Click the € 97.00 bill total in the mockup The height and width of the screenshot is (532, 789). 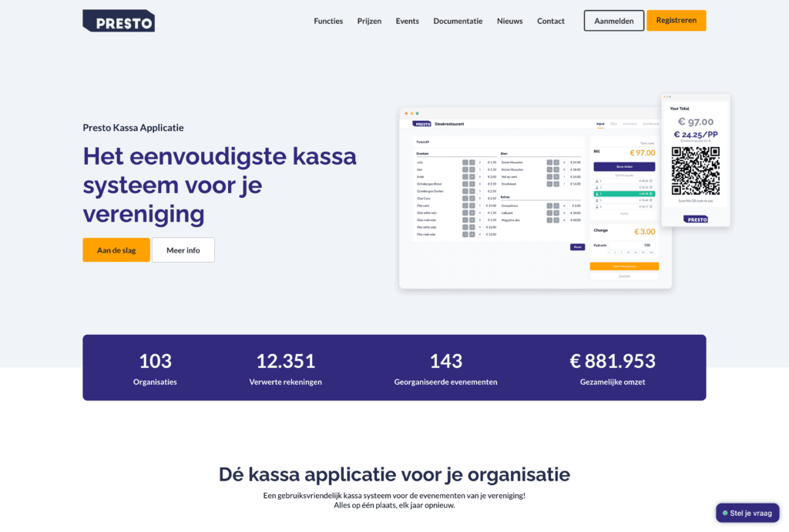coord(642,153)
